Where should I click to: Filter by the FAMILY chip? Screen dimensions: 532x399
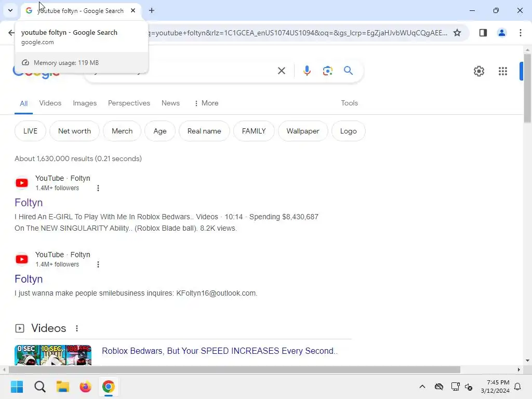pyautogui.click(x=254, y=131)
